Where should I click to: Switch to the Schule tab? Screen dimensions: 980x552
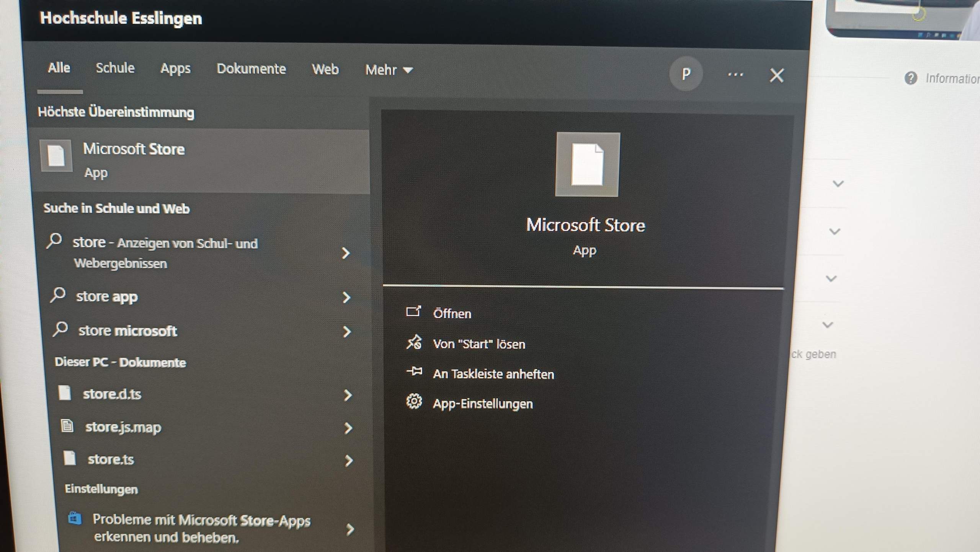click(115, 68)
